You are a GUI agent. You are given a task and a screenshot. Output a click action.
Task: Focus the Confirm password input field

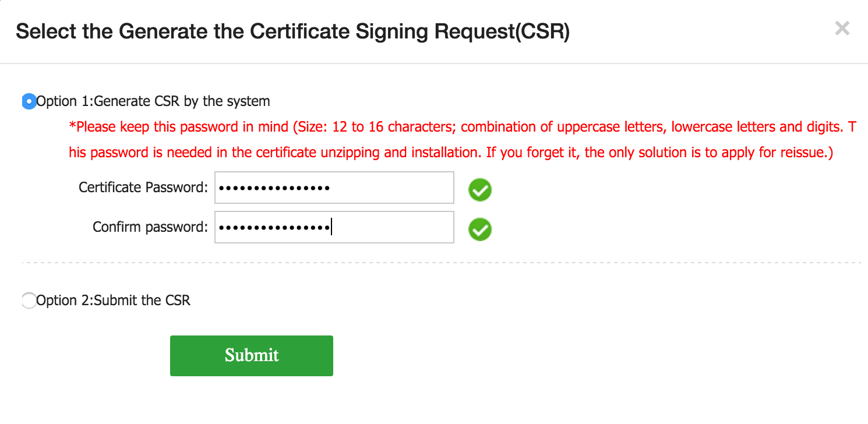334,227
